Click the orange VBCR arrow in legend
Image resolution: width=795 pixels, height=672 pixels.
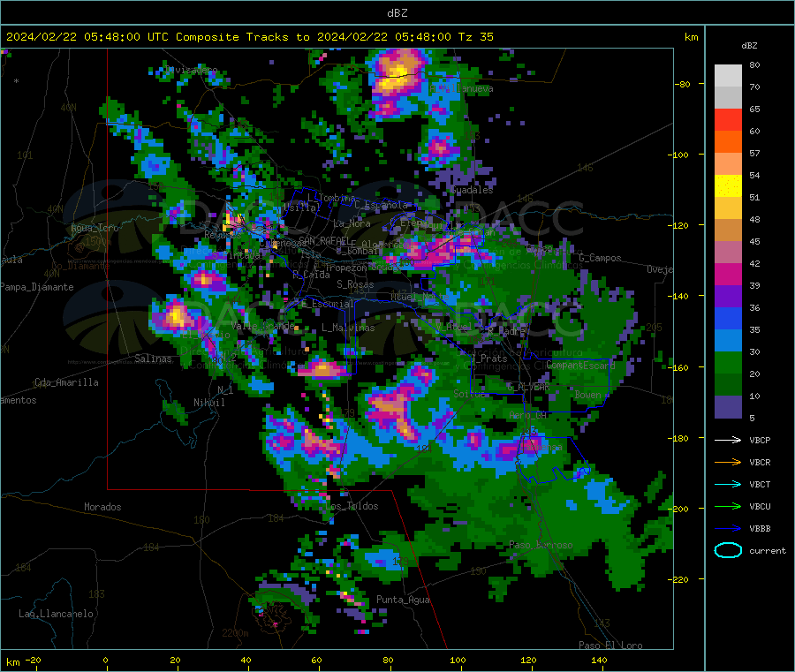(728, 462)
